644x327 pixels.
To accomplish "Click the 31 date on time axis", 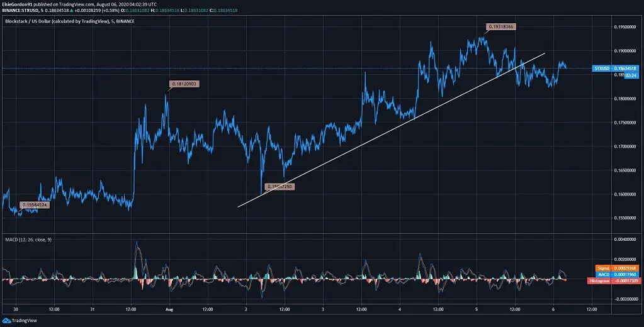I will [x=93, y=310].
